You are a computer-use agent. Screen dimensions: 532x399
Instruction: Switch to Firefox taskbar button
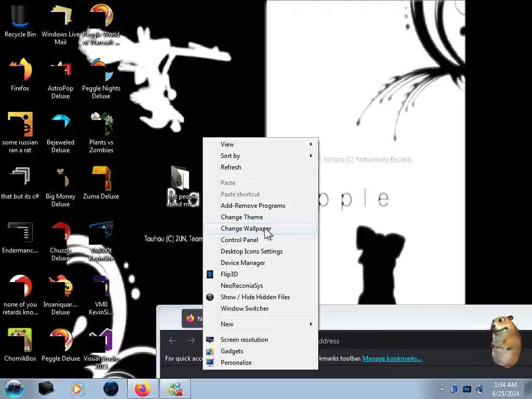tap(142, 389)
